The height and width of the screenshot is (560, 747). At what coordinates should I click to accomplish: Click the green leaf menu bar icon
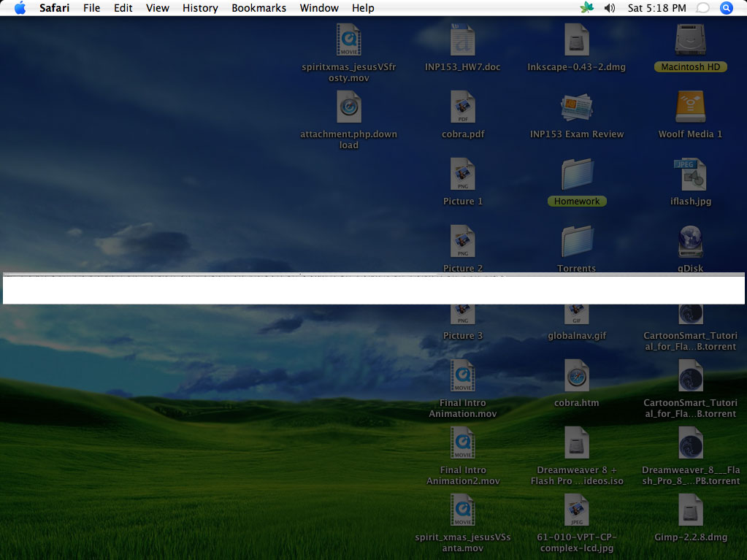pyautogui.click(x=587, y=7)
